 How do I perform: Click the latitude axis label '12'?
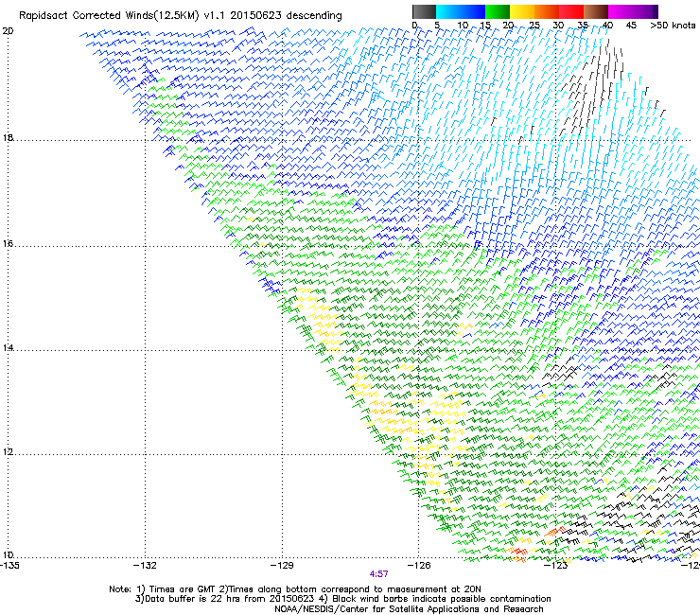point(8,451)
